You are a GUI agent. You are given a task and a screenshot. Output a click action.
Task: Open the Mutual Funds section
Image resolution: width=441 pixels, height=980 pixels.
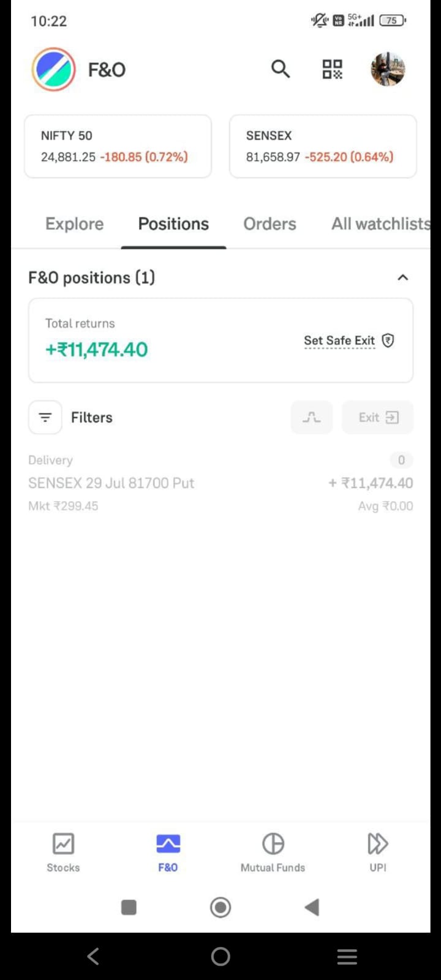point(273,851)
